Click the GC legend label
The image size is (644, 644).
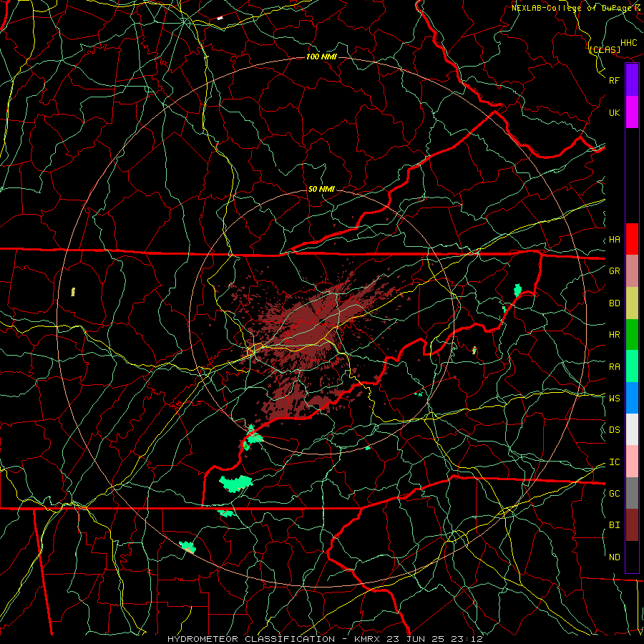[615, 494]
